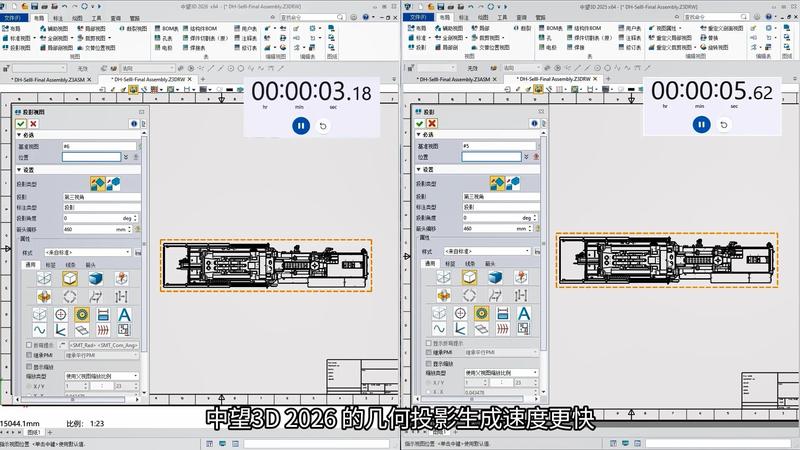The image size is (800, 450).
Task: Switch to Z3ASM document tab in 2026 window
Action: (49, 80)
